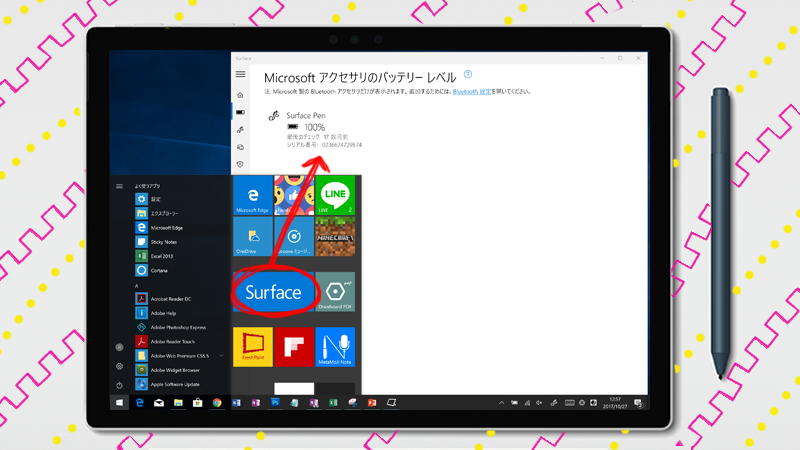Click the Windows Start button

pos(119,403)
